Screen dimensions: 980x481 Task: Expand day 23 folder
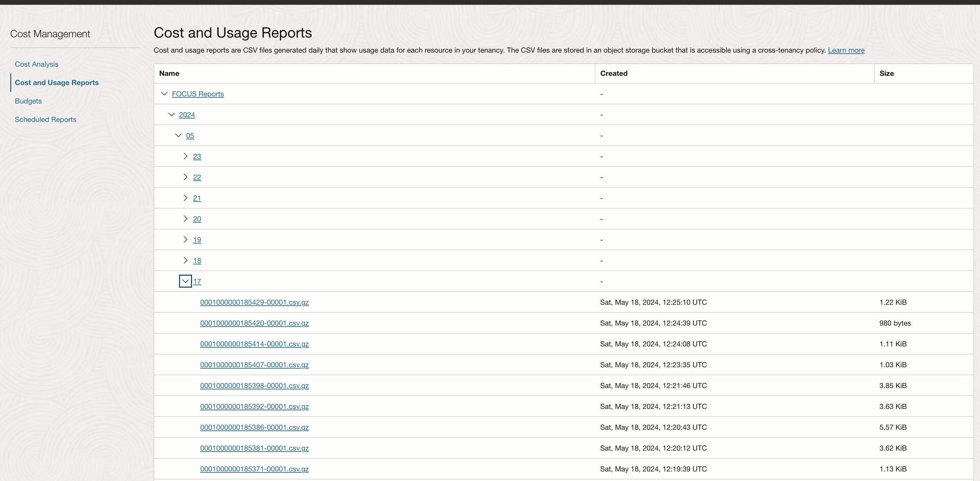pyautogui.click(x=186, y=156)
